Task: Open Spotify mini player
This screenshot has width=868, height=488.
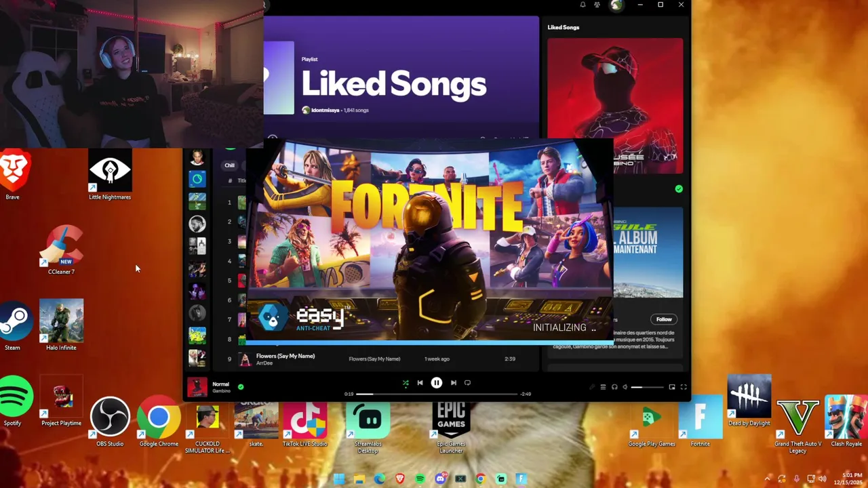Action: coord(672,387)
